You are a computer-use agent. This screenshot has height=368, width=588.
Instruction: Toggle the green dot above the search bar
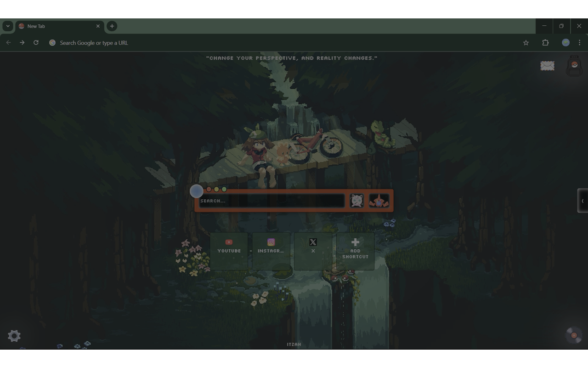click(x=224, y=189)
